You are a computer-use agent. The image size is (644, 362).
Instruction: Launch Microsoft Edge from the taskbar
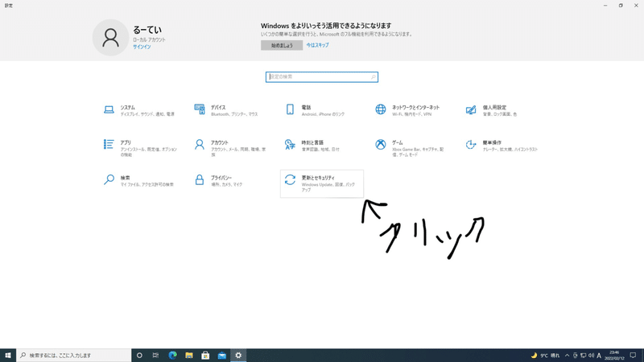(172, 356)
